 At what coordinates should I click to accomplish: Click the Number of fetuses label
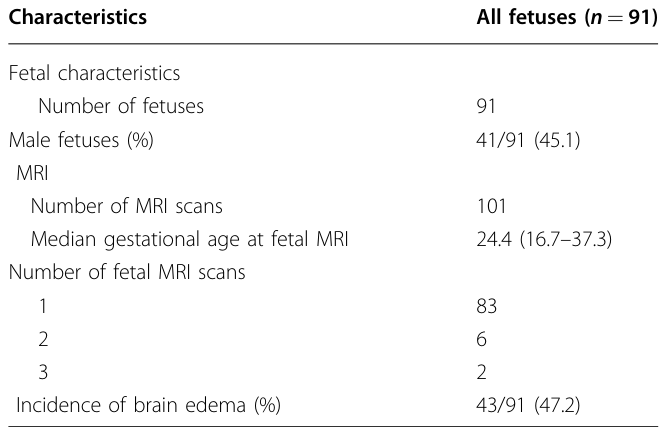[121, 106]
